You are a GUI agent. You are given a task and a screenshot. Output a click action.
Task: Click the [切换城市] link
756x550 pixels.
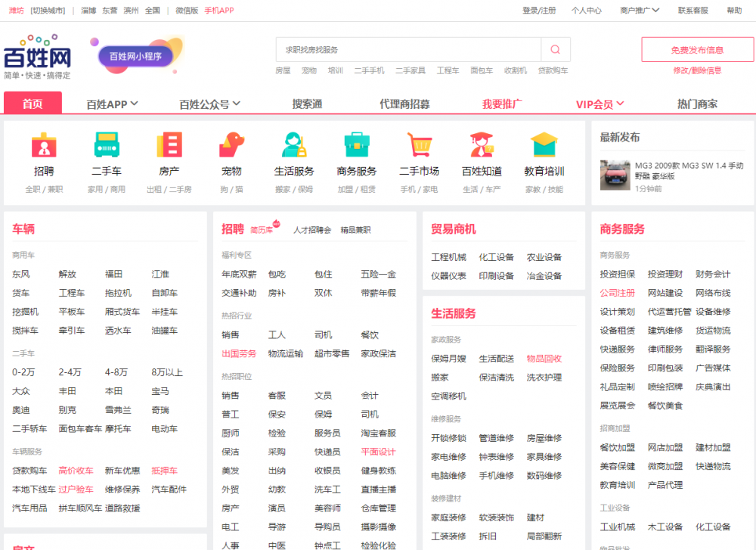[47, 10]
